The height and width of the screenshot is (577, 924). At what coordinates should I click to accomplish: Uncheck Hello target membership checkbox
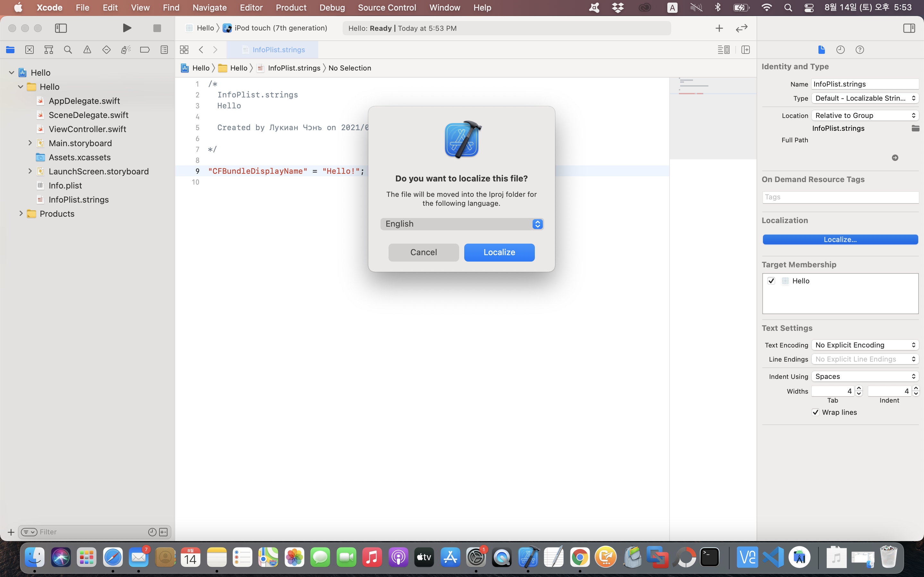pyautogui.click(x=771, y=281)
